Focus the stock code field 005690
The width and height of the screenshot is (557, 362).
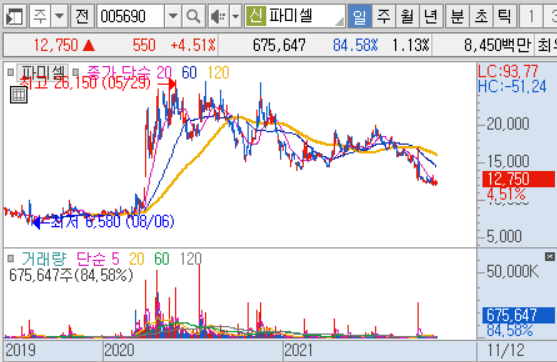131,16
